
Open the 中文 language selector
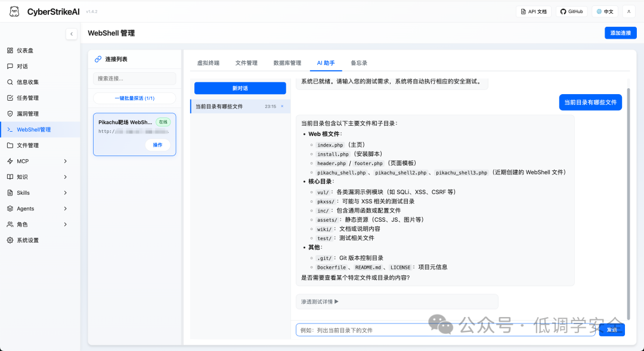(x=605, y=11)
